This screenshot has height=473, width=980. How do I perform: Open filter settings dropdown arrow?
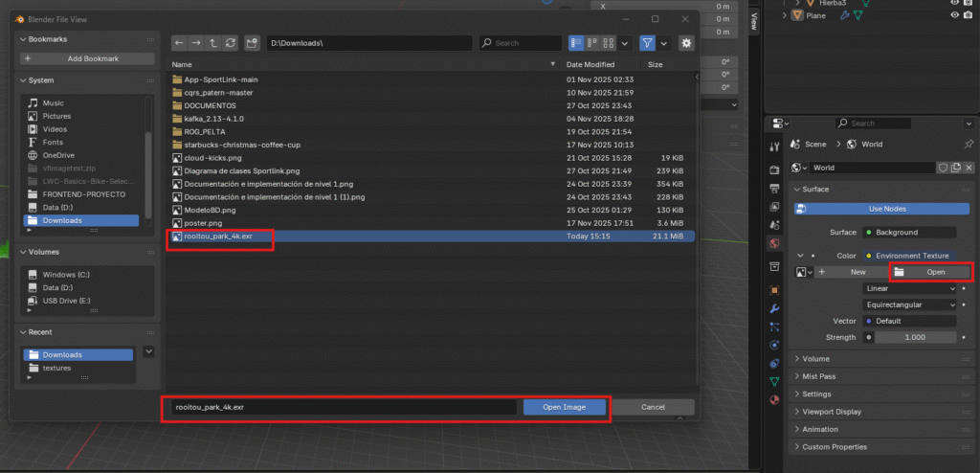coord(664,43)
